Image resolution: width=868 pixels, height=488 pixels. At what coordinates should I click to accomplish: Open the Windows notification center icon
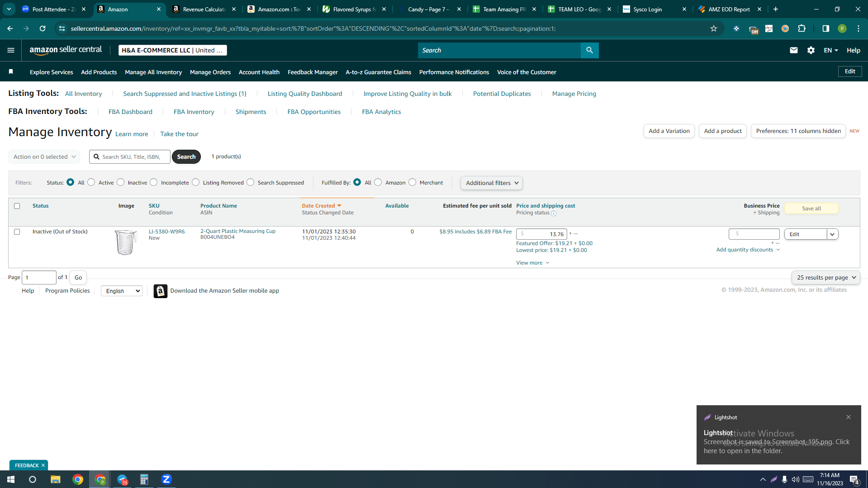[854, 479]
